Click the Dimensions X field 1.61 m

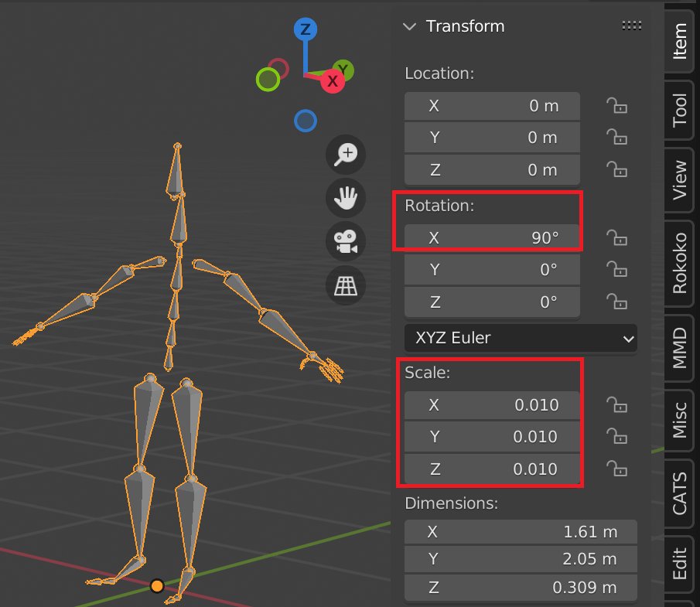(521, 531)
